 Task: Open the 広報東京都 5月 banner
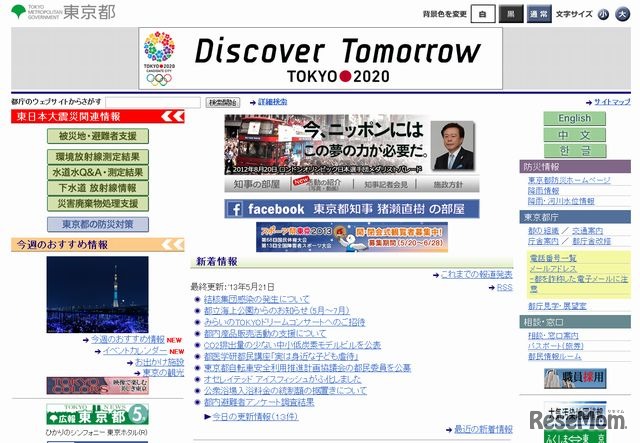[x=98, y=414]
